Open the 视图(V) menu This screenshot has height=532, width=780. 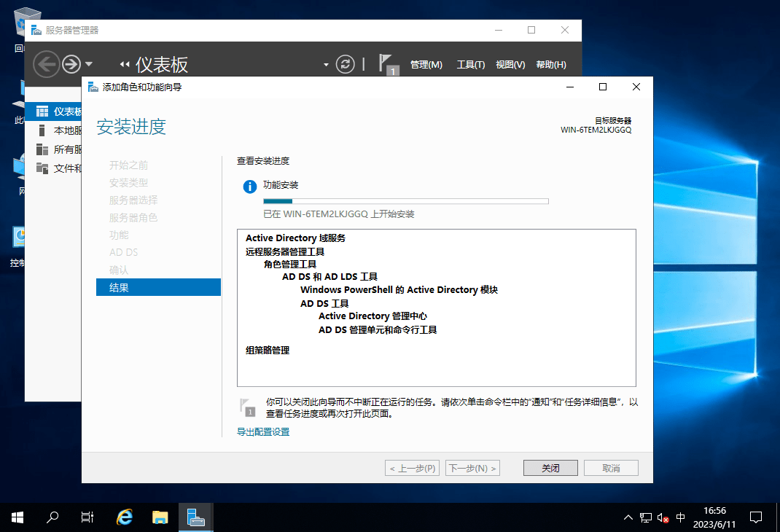(510, 65)
